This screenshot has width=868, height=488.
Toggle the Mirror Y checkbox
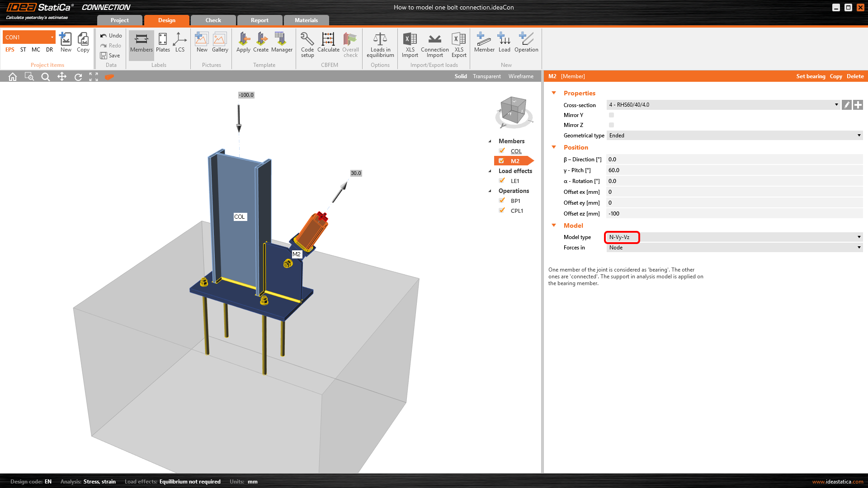click(611, 115)
